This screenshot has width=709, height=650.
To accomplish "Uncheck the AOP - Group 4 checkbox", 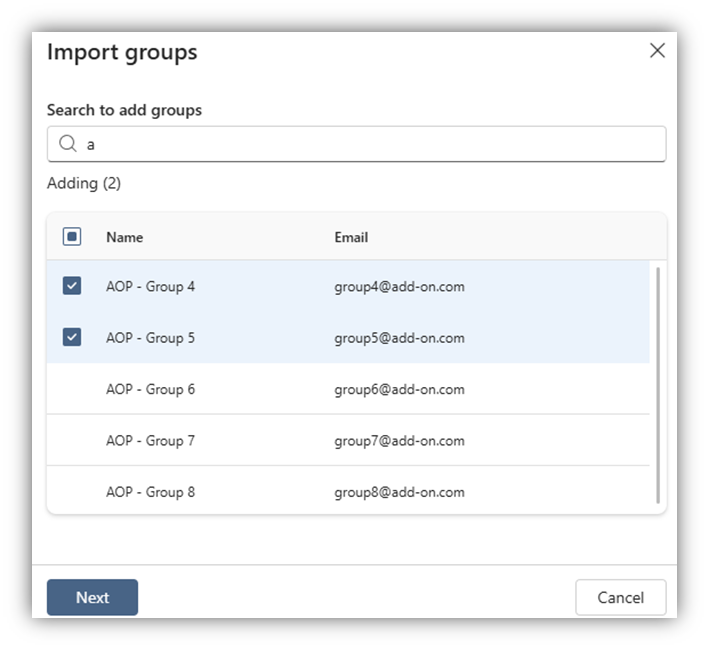I will tap(72, 286).
